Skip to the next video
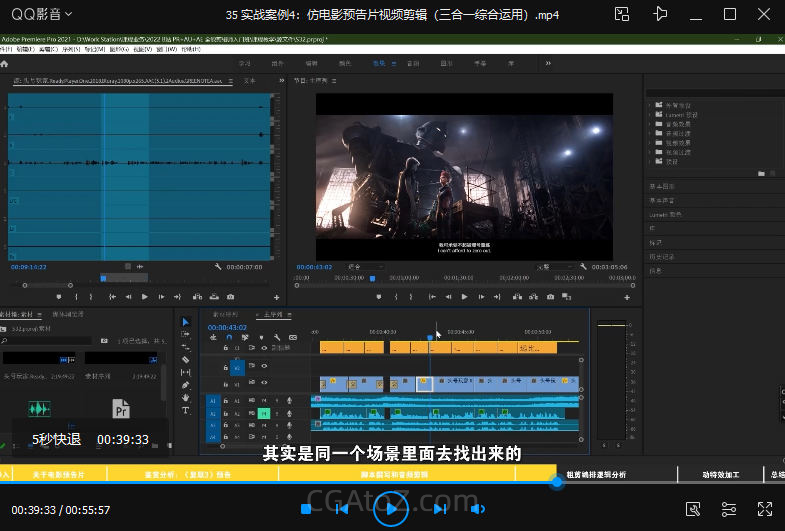Viewport: 785px width, 531px height. pyautogui.click(x=439, y=509)
